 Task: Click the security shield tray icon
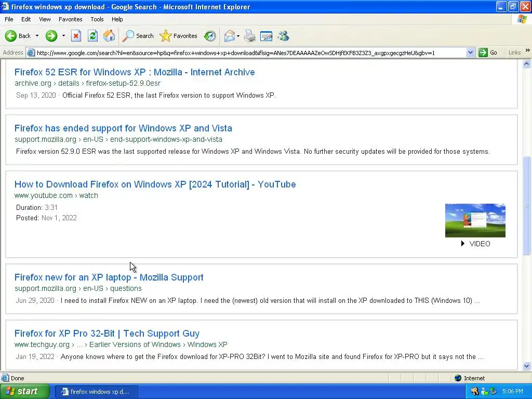point(475,391)
